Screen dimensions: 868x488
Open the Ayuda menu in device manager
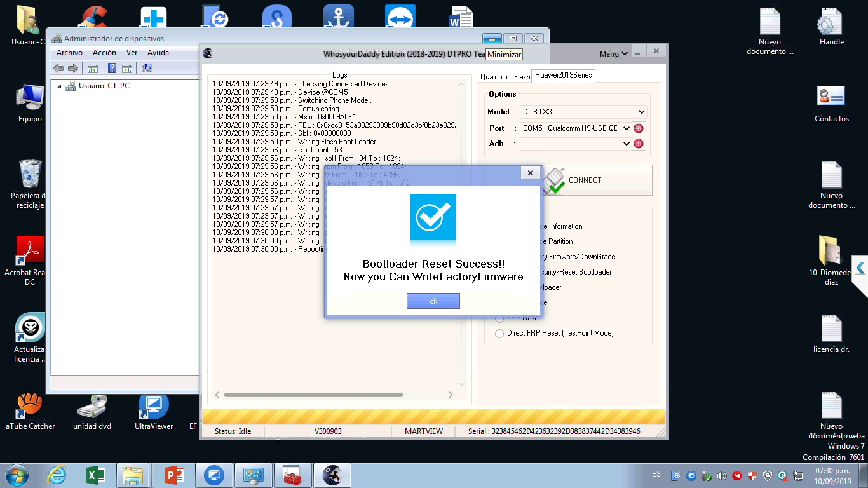[158, 53]
